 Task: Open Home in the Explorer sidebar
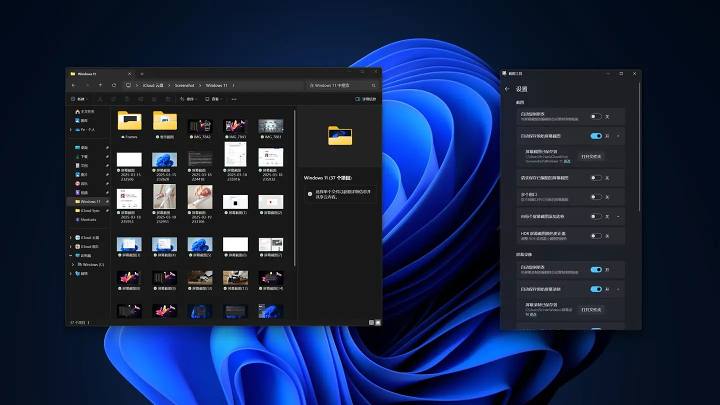[85, 112]
